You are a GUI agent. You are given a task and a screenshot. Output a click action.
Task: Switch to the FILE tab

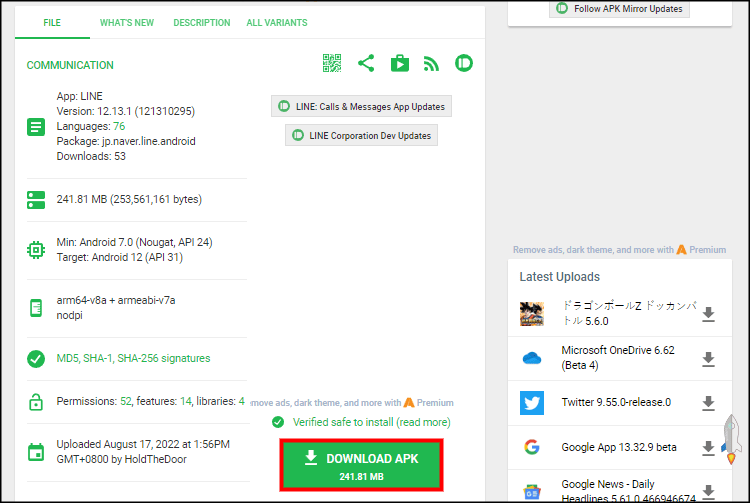(x=52, y=22)
